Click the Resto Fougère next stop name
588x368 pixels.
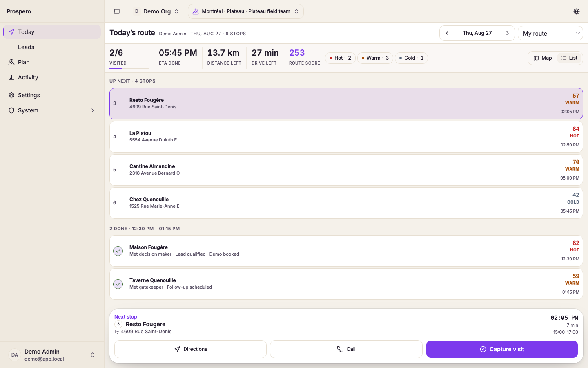pos(145,324)
